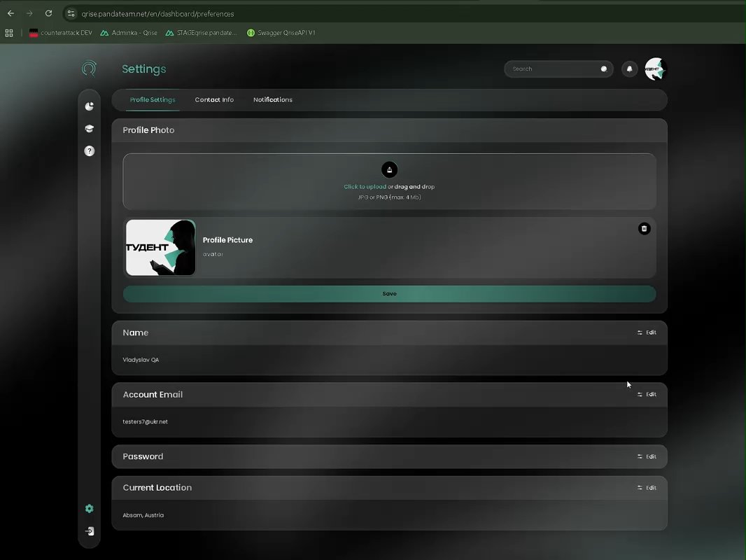Open the user avatar in header
This screenshot has height=560, width=746.
tap(656, 69)
